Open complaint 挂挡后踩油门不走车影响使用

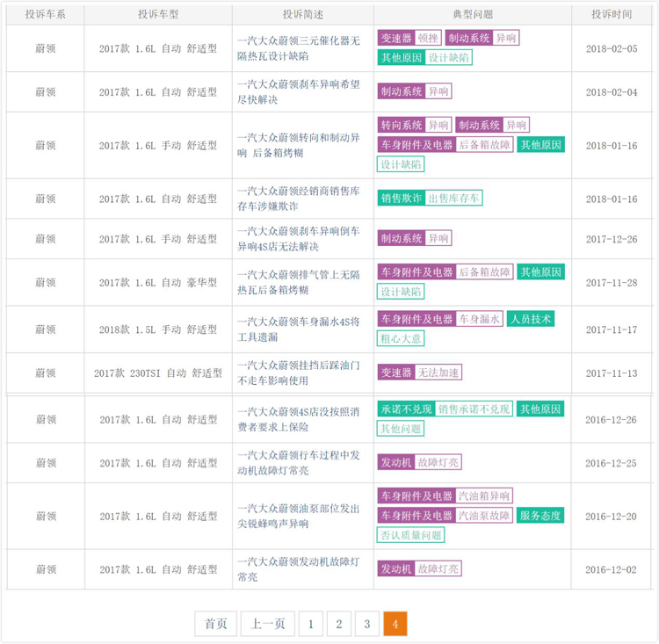(x=299, y=373)
